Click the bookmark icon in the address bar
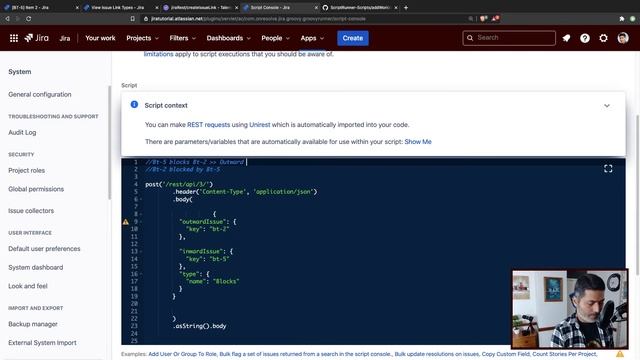Image resolution: width=640 pixels, height=360 pixels. coord(133,19)
